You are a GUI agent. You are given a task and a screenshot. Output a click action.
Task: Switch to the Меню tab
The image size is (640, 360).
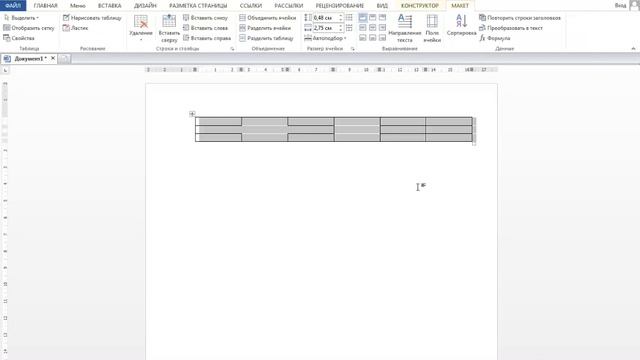coord(78,6)
